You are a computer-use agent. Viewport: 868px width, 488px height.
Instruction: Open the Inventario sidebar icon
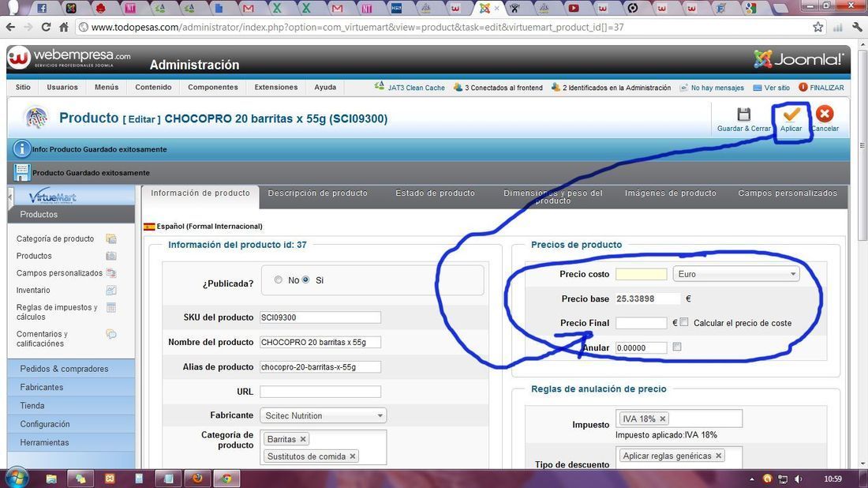click(111, 291)
